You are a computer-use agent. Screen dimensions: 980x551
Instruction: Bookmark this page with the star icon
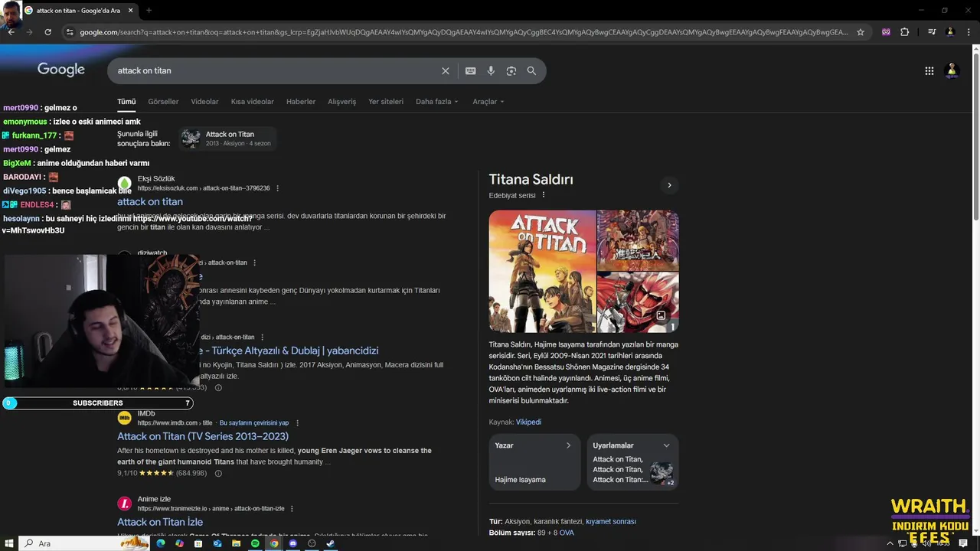pyautogui.click(x=861, y=32)
